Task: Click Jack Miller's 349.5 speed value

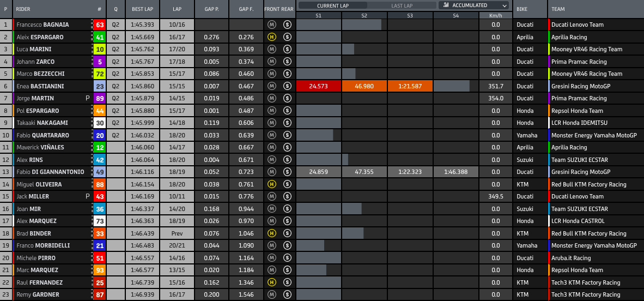Action: pos(496,196)
